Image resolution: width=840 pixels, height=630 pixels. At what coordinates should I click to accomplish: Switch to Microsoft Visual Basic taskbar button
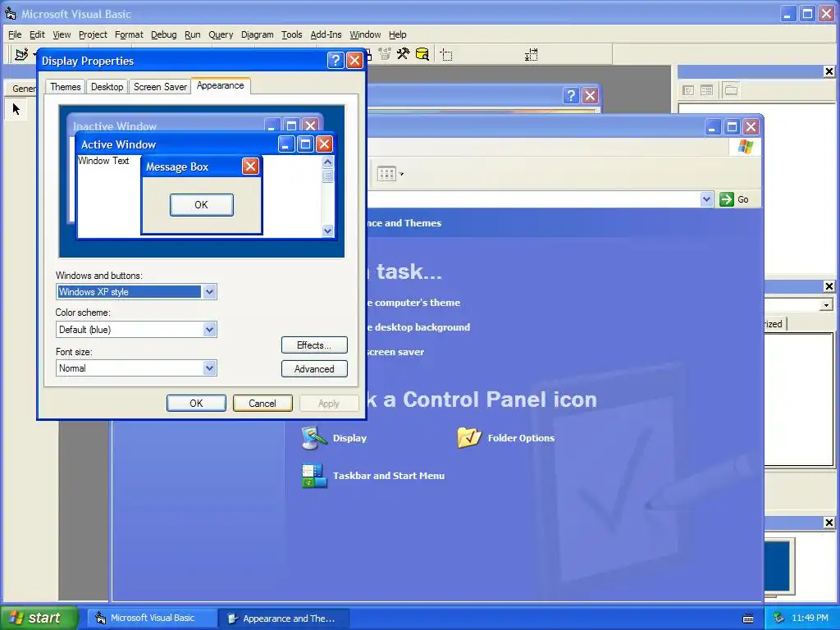[152, 619]
